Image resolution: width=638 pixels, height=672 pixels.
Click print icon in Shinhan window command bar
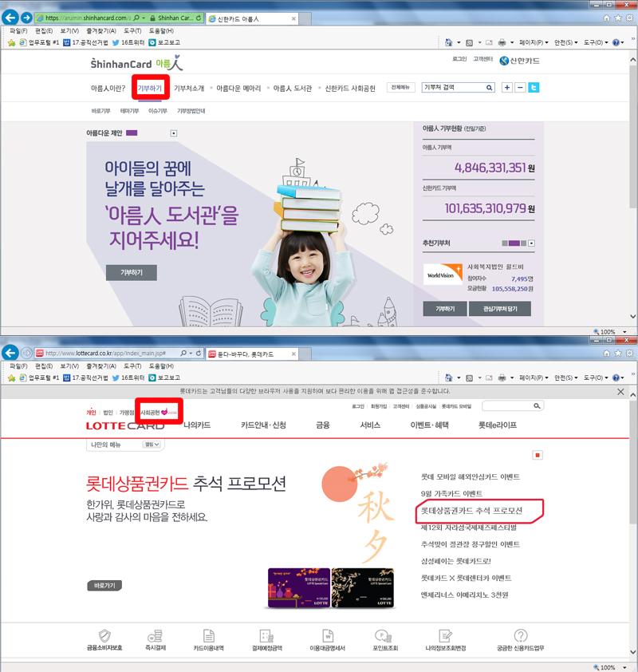(502, 42)
